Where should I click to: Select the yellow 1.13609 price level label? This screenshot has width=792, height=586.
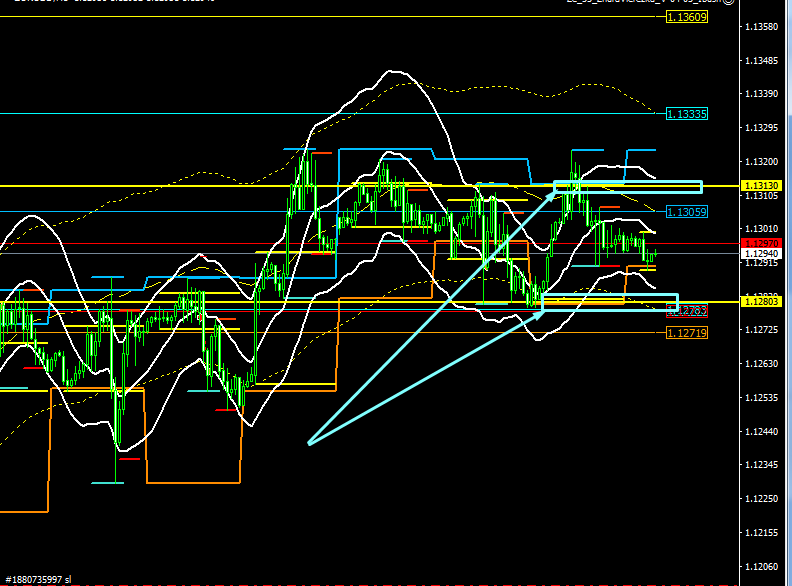pos(687,17)
